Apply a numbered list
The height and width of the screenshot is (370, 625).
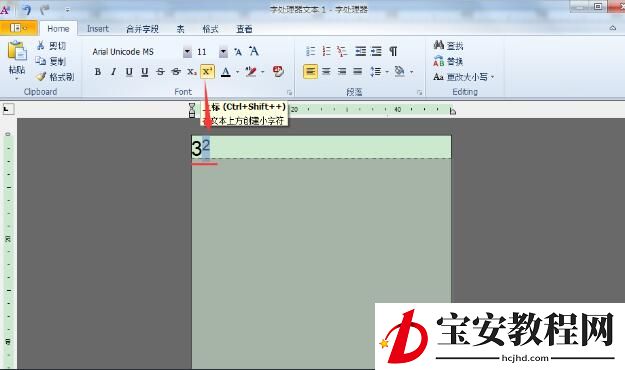pos(326,51)
